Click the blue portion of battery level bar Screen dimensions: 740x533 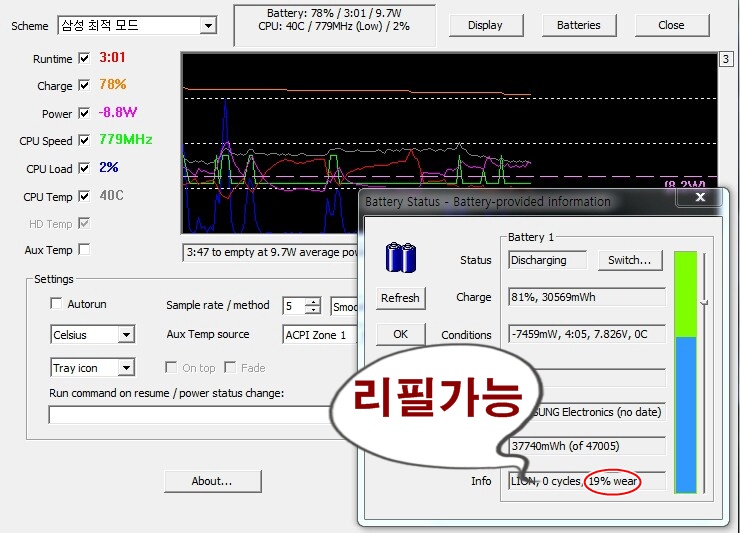[685, 415]
